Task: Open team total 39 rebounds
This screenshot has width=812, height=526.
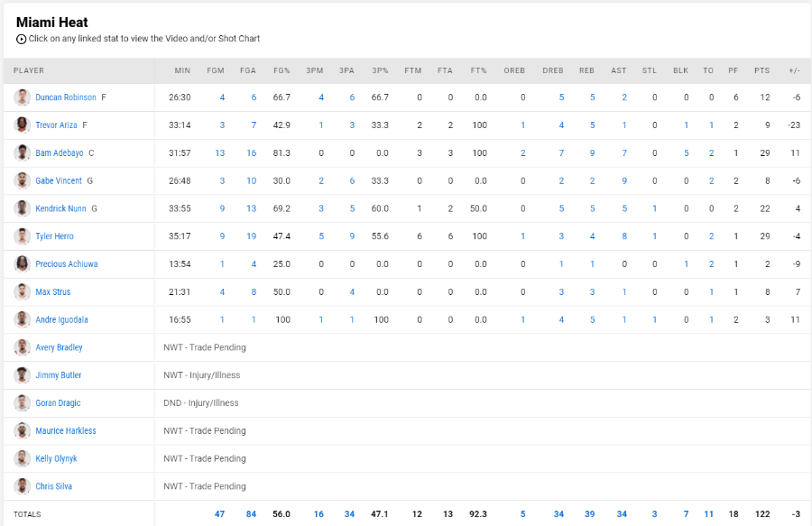Action: pos(590,514)
